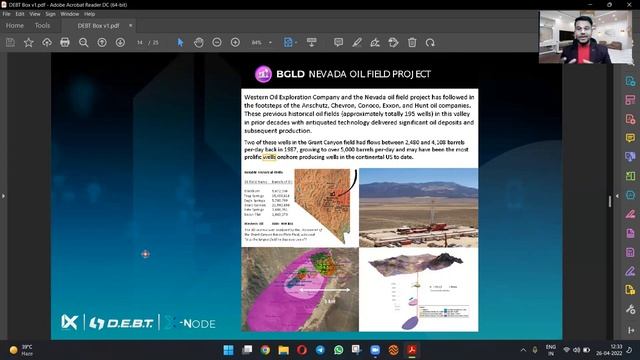
Task: Show hidden tray icons chevron
Action: pos(523,350)
